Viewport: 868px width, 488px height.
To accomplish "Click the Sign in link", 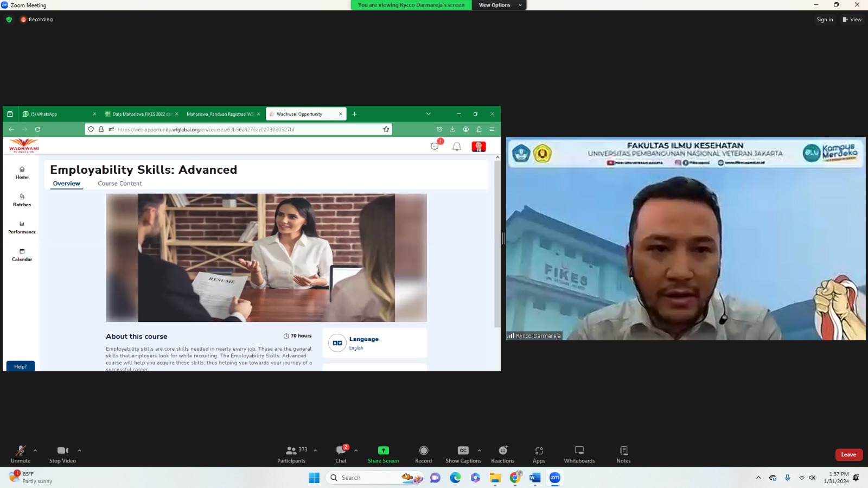I will pyautogui.click(x=825, y=20).
